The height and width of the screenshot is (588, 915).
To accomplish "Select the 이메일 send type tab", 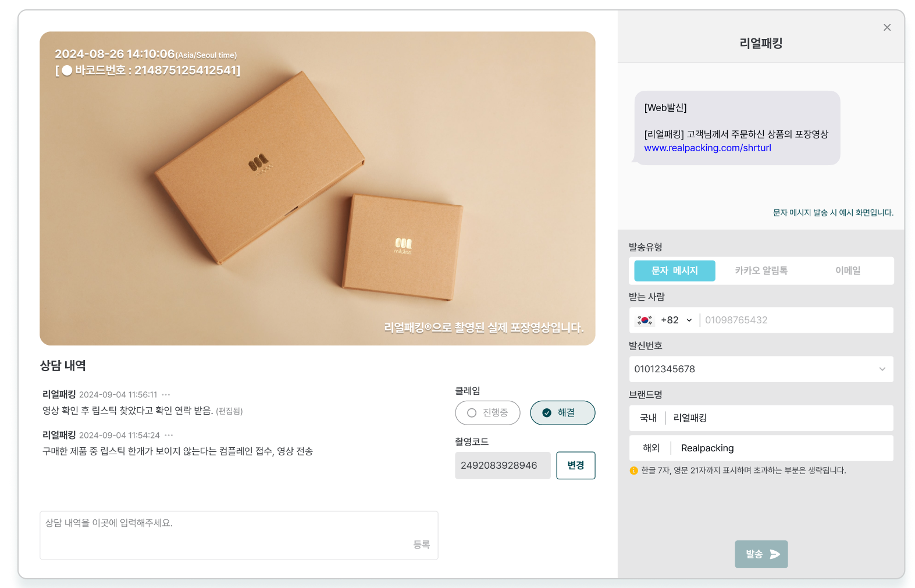I will (x=847, y=271).
